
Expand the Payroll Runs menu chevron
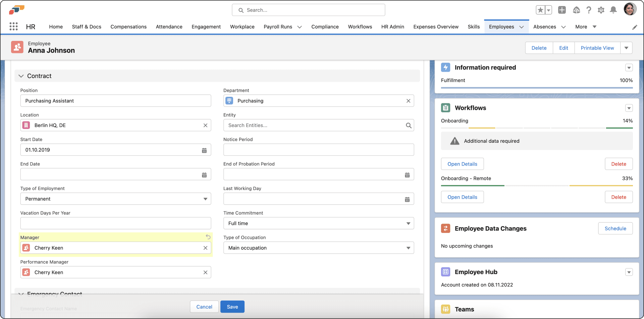click(300, 27)
